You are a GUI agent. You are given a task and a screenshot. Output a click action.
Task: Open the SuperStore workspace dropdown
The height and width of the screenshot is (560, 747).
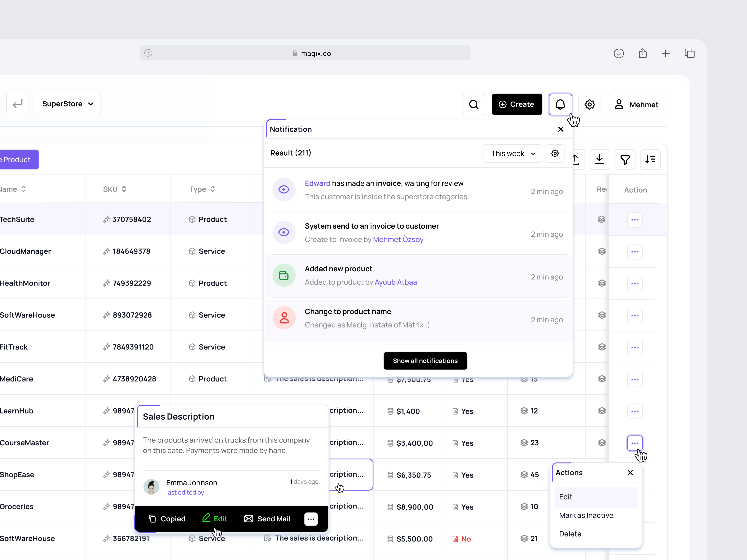(67, 104)
